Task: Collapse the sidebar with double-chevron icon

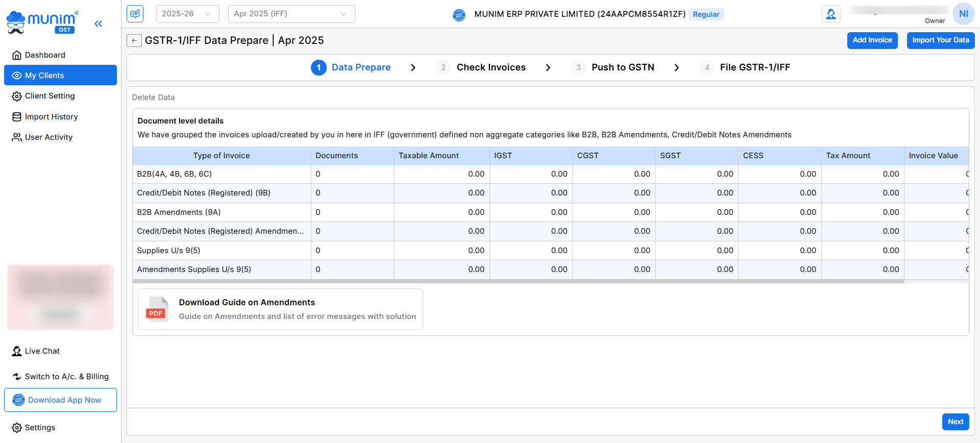Action: coord(99,23)
